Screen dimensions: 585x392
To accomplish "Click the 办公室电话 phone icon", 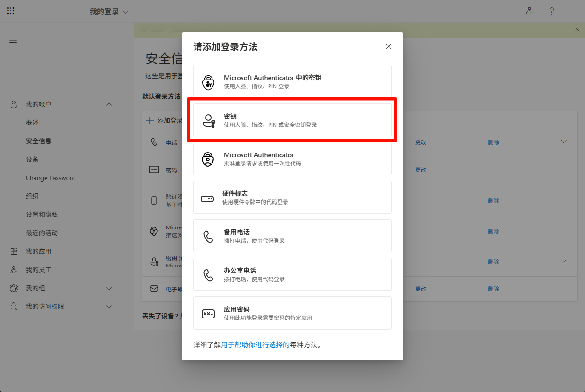I will click(208, 275).
